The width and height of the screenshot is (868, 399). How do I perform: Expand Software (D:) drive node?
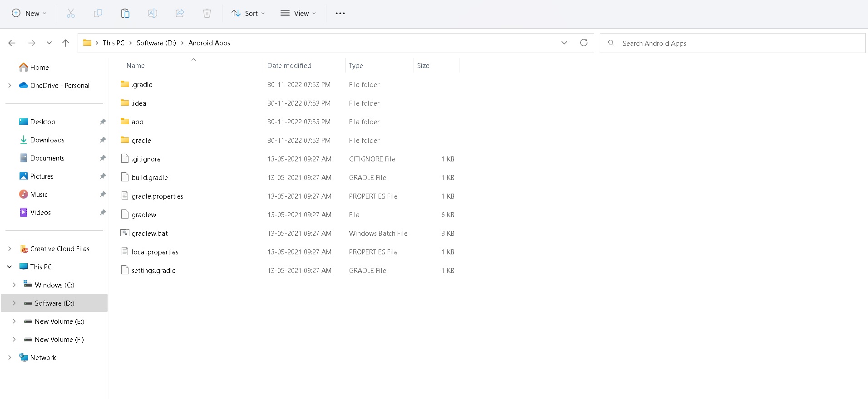tap(14, 303)
